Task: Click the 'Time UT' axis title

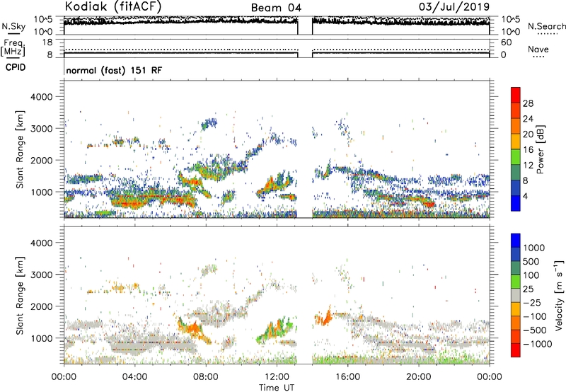Action: [x=277, y=387]
